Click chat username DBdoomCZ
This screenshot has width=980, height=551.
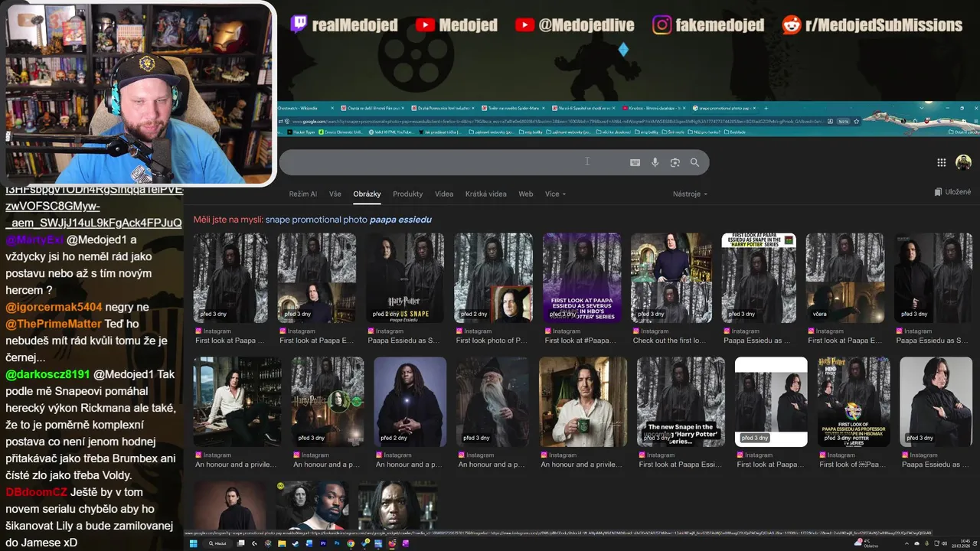(36, 492)
